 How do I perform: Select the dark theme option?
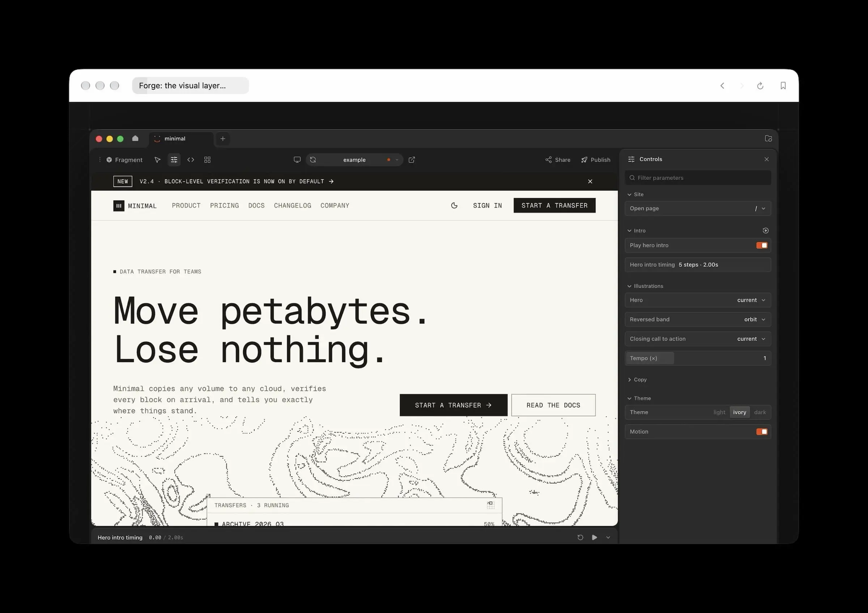[760, 412]
